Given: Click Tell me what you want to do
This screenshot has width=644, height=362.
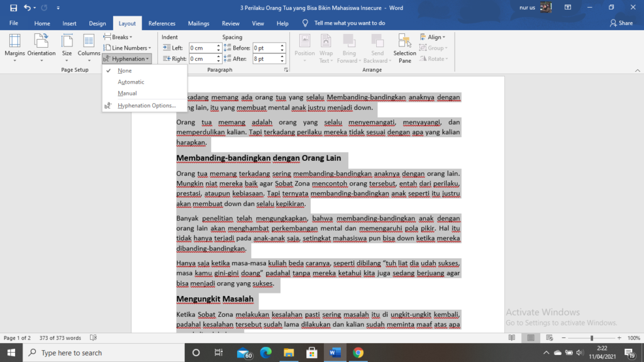Looking at the screenshot, I should click(349, 23).
